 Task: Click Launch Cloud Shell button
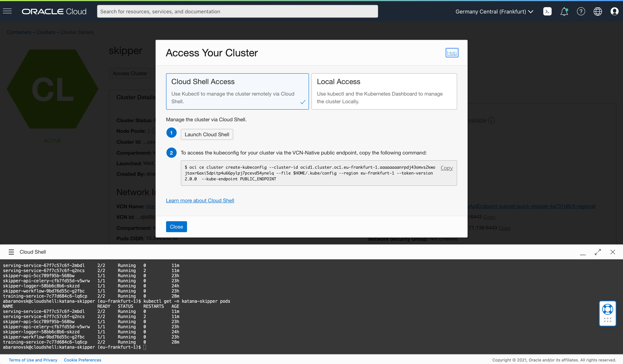coord(207,134)
